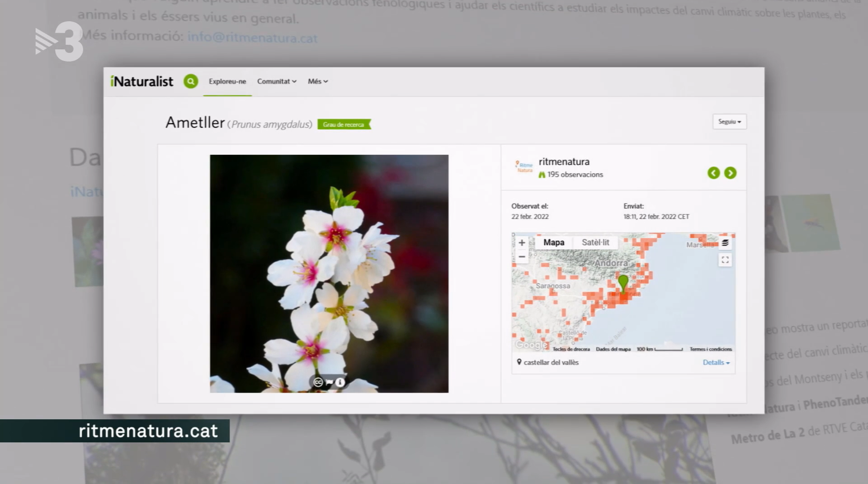Click the flag icon on photo

[330, 382]
